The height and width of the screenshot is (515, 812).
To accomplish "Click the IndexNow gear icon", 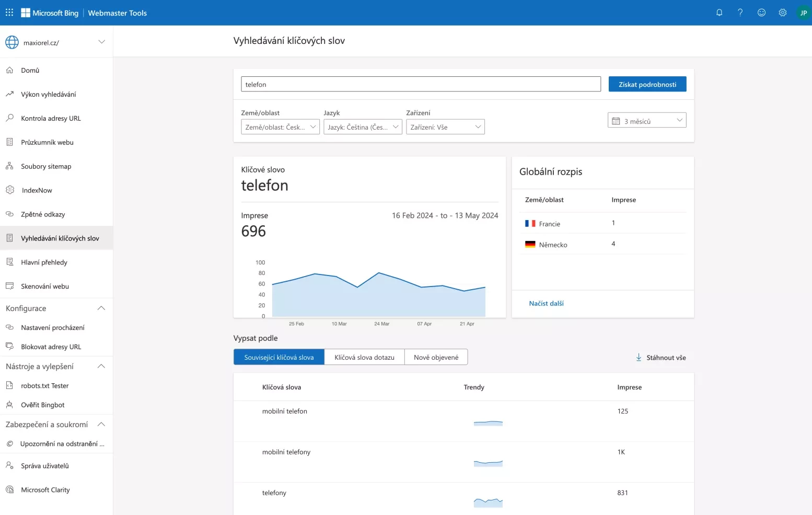I will 10,190.
